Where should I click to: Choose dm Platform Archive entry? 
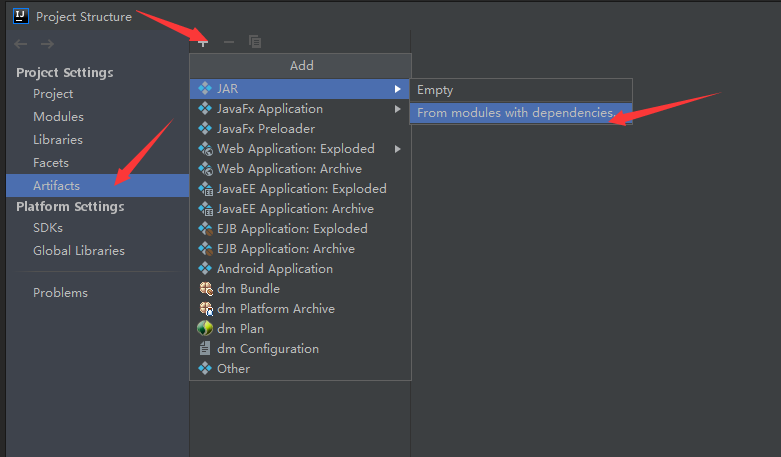300,309
